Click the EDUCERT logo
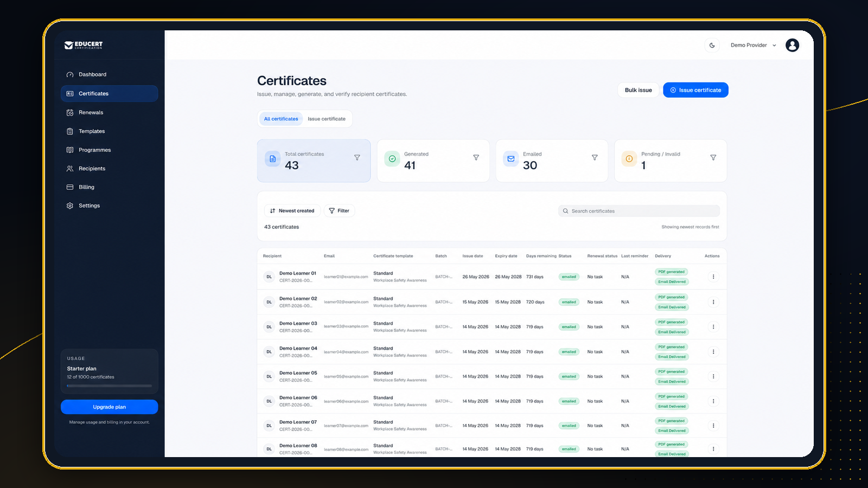This screenshot has height=488, width=868. [x=84, y=45]
